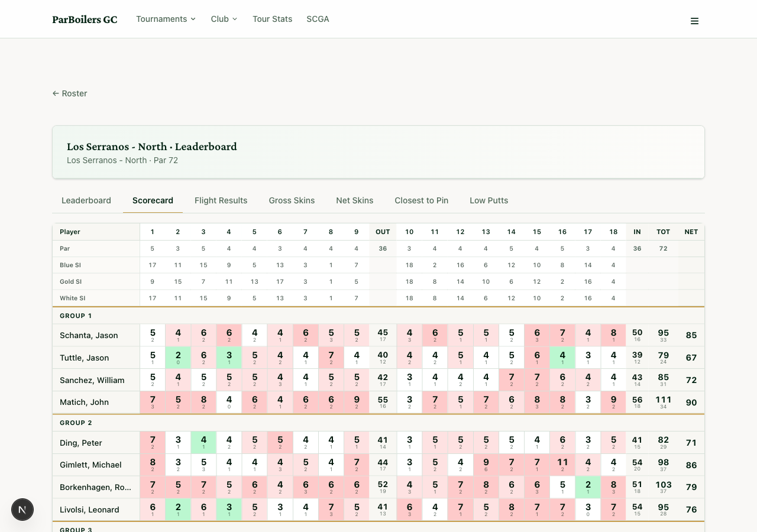The image size is (757, 532).
Task: Click Ding's green hole 3 score
Action: 203,443
